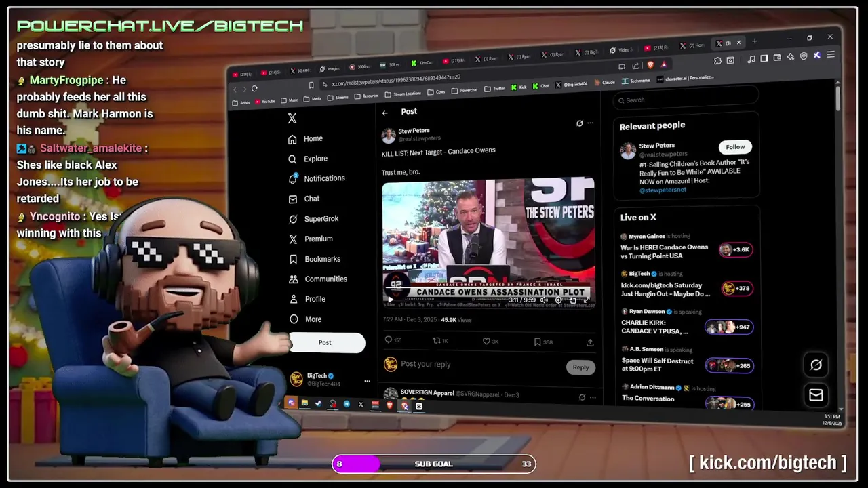Image resolution: width=868 pixels, height=488 pixels.
Task: Open the Techmeme bookmark
Action: click(x=636, y=81)
